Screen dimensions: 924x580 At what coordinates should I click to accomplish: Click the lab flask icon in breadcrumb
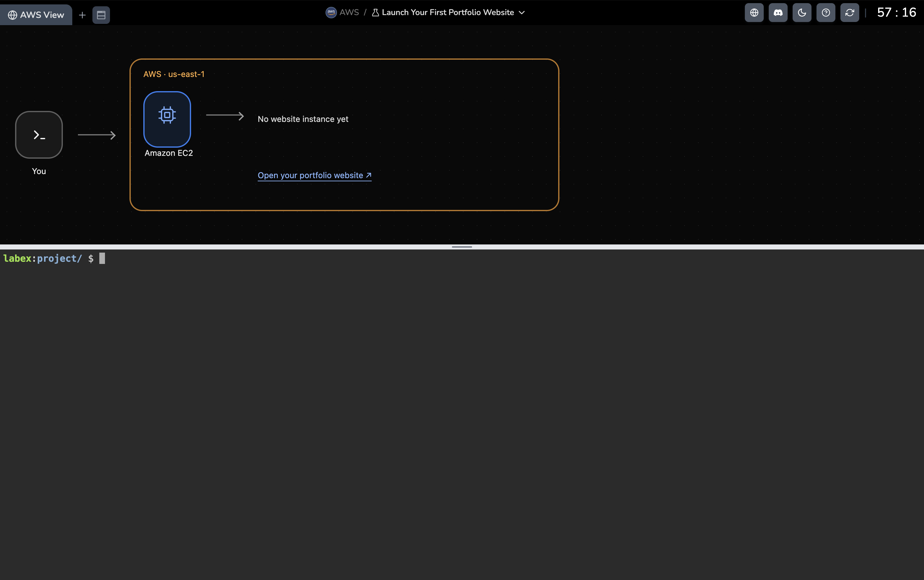click(x=376, y=13)
